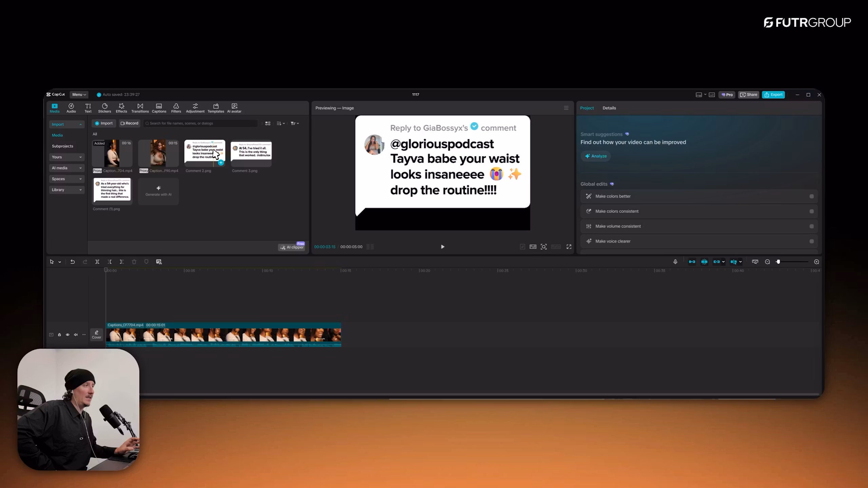The image size is (868, 488).
Task: Click the timeline zoom slider handle
Action: tap(778, 262)
